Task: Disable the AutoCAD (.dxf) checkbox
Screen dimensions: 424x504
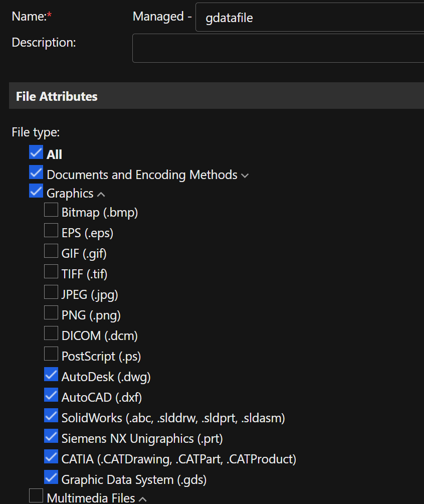Action: 51,395
